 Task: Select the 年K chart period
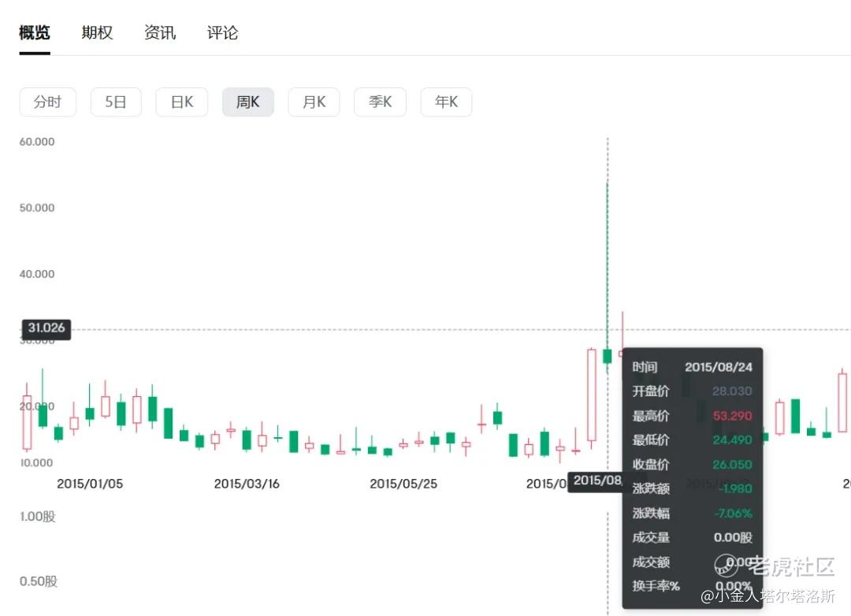[x=446, y=102]
